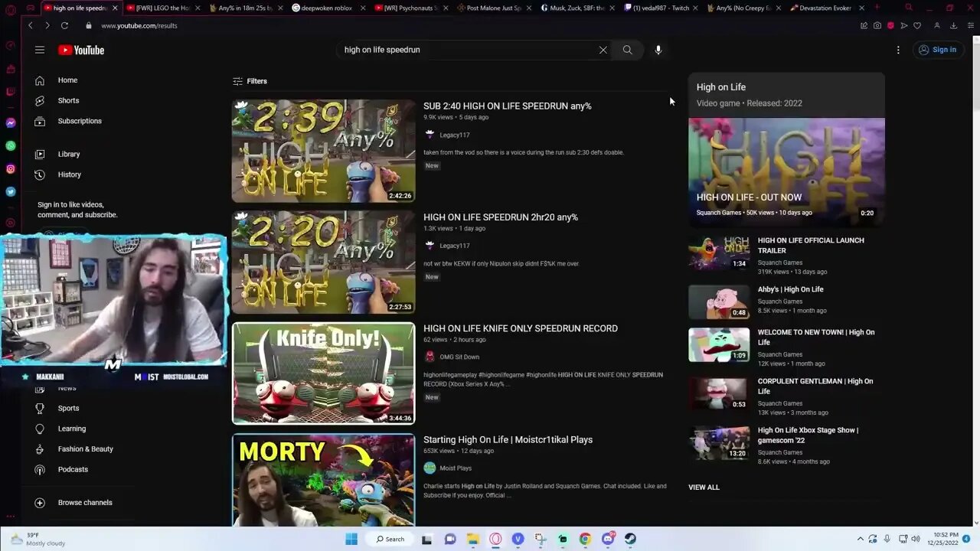The width and height of the screenshot is (980, 551).
Task: Clear the YouTube search query
Action: tap(603, 50)
